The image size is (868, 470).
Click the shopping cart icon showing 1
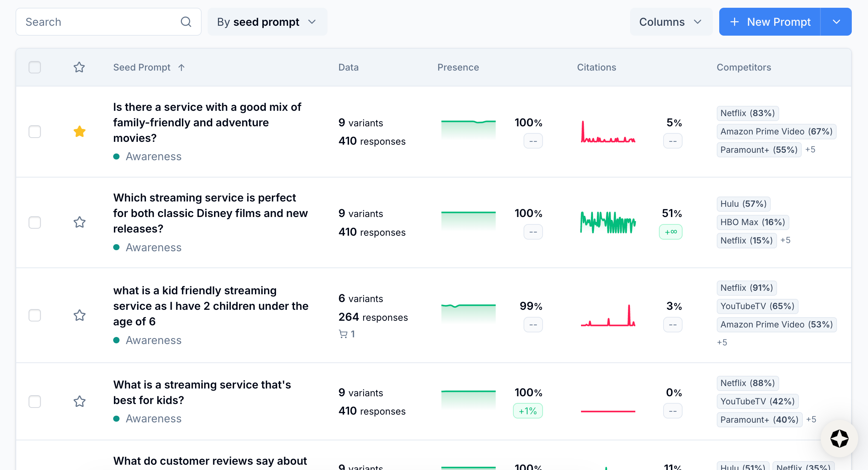pyautogui.click(x=343, y=334)
